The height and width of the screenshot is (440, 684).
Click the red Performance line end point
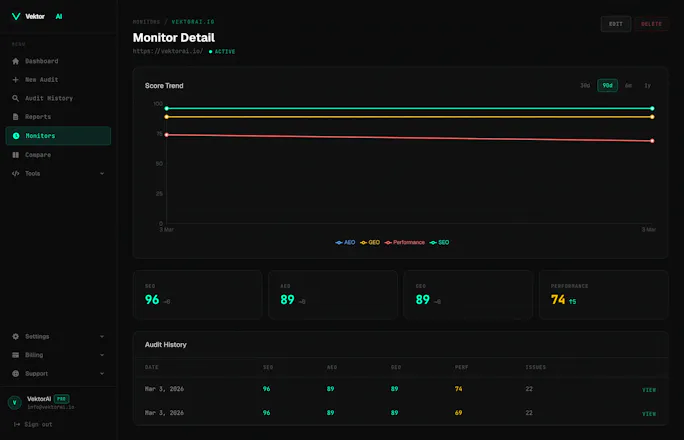652,141
